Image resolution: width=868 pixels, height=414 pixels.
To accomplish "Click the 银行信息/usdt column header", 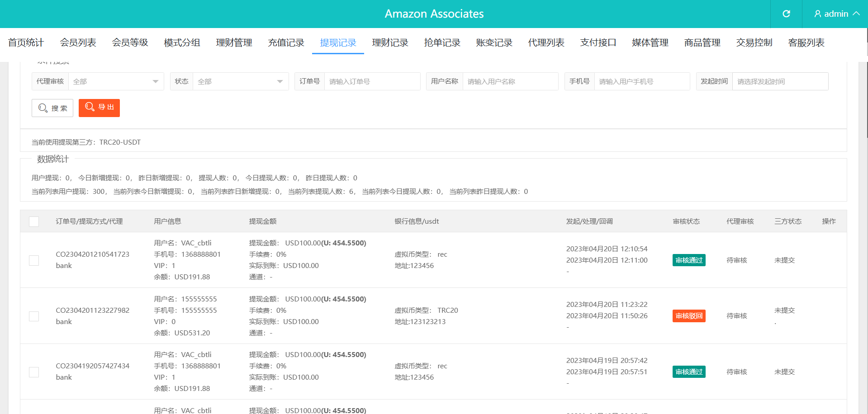I will (417, 221).
